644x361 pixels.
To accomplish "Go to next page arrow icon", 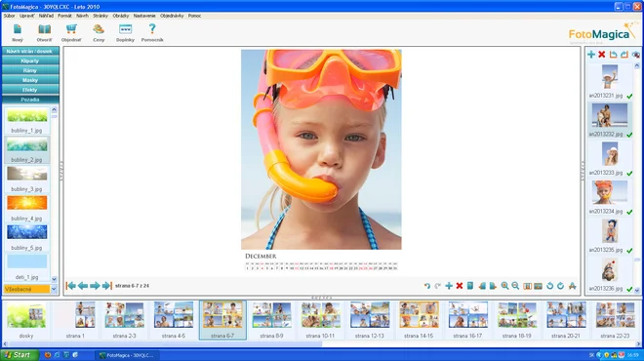I will 95,286.
